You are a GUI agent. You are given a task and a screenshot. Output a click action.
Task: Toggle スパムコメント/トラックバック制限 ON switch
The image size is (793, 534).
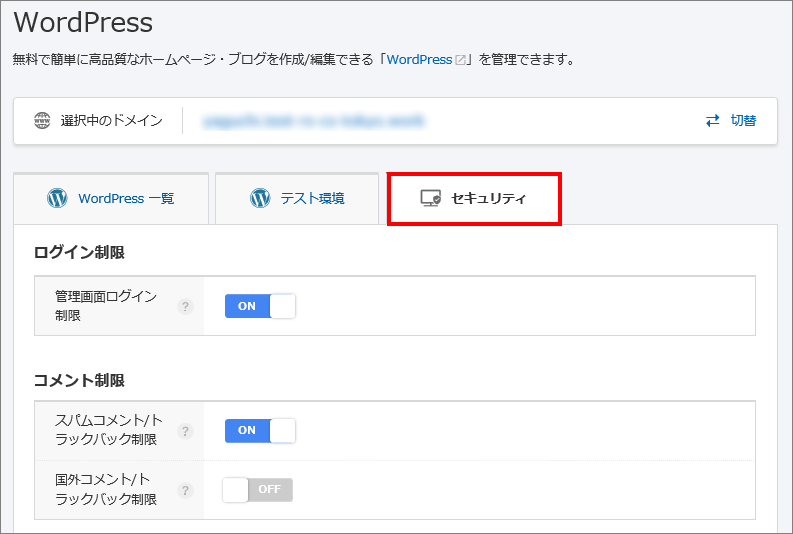260,430
